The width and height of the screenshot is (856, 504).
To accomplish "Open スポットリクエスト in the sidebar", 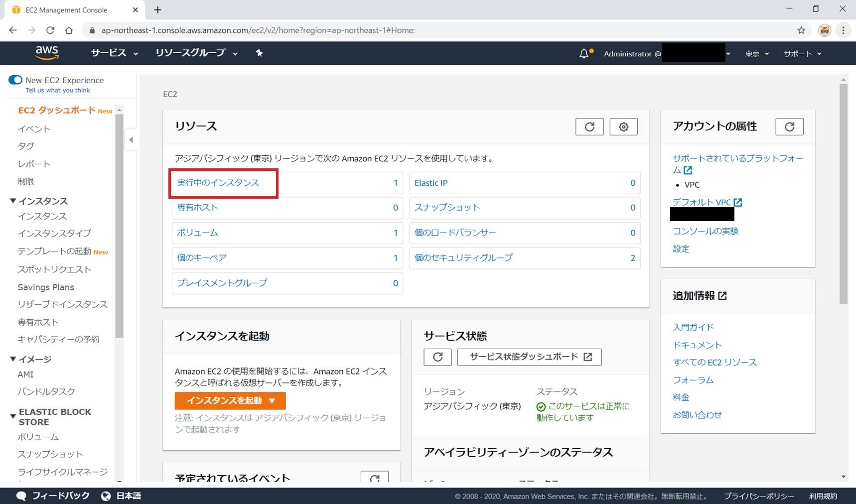I will click(54, 269).
